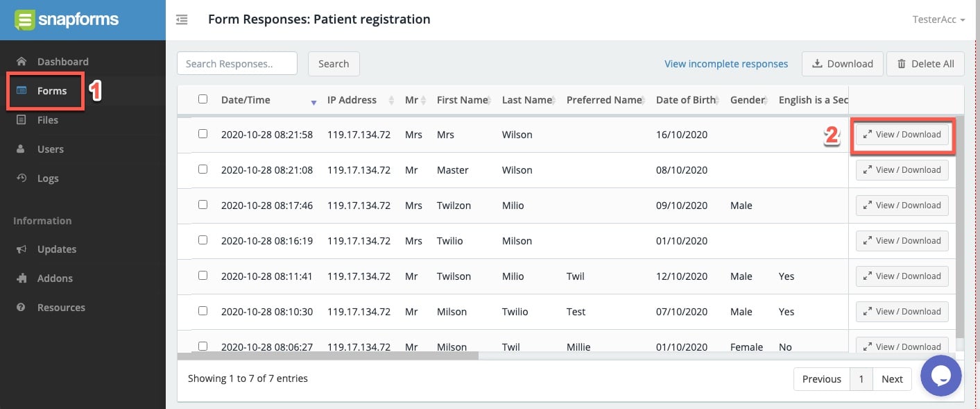Open the chat support bubble

940,376
